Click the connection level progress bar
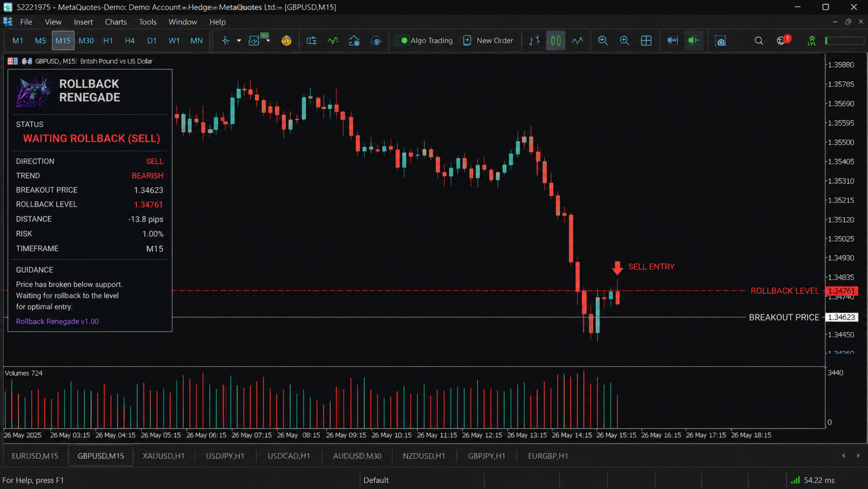 coord(844,41)
